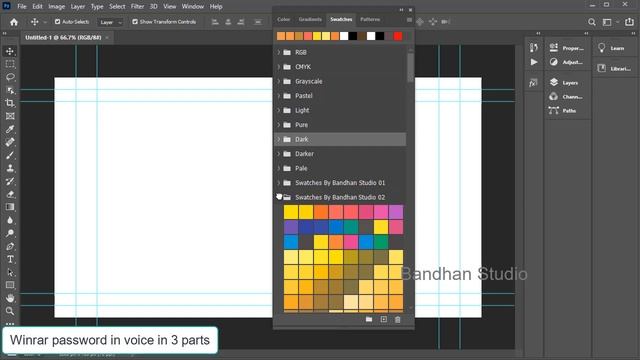Select the Blur tool
Viewport: 640px width, 360px height.
10,220
